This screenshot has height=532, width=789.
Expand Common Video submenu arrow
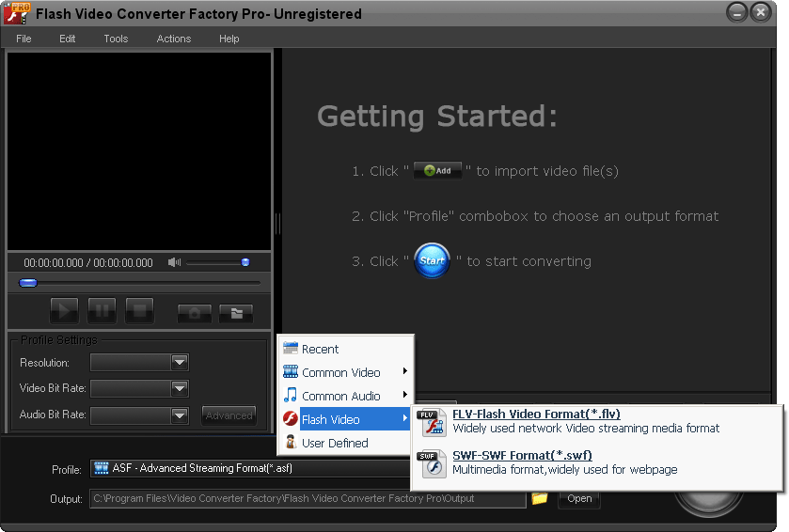pyautogui.click(x=404, y=371)
